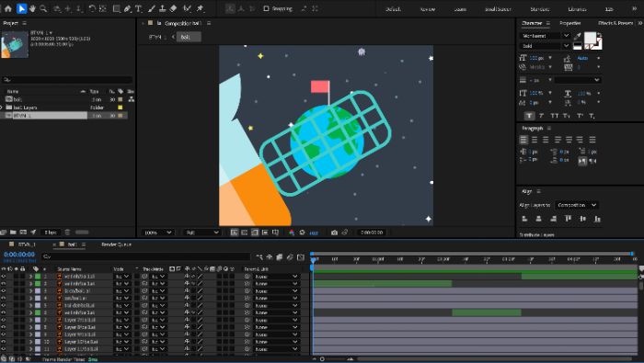
Task: Hide layer 5 with eye toggle
Action: [x=4, y=306]
